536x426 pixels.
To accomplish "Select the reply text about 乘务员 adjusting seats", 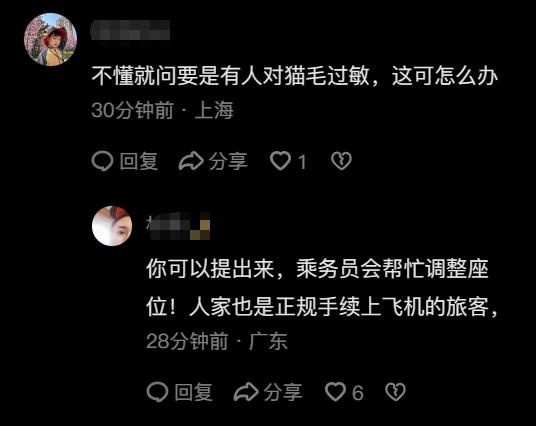I will (322, 288).
